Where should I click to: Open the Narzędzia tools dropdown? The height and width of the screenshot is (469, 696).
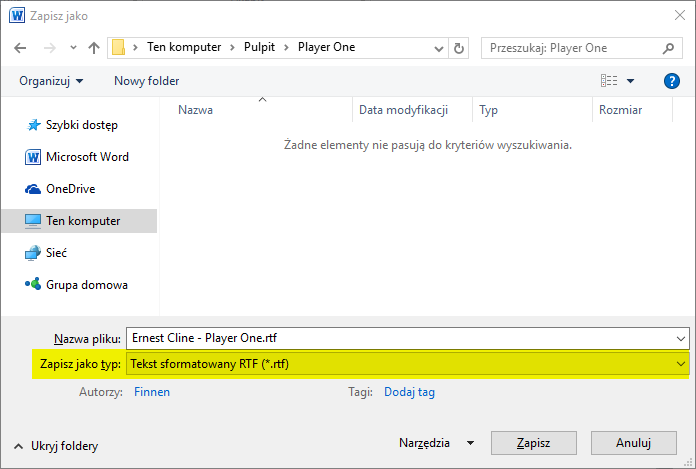pyautogui.click(x=436, y=443)
